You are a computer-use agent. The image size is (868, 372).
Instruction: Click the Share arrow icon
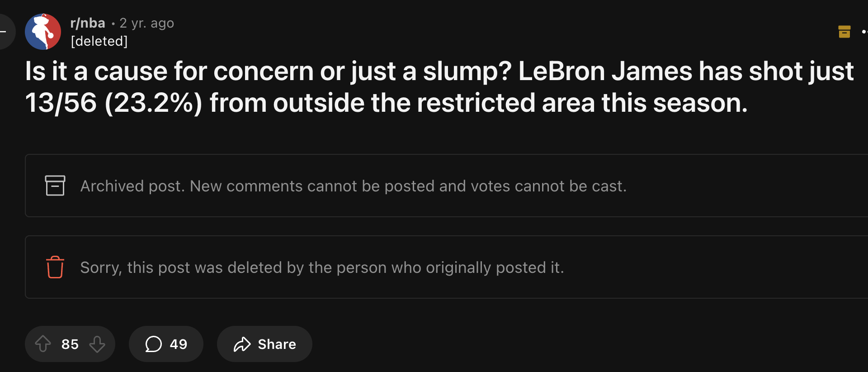(x=242, y=344)
